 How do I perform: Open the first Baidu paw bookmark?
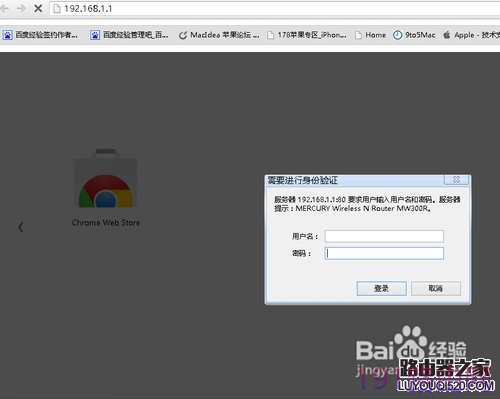click(x=40, y=35)
